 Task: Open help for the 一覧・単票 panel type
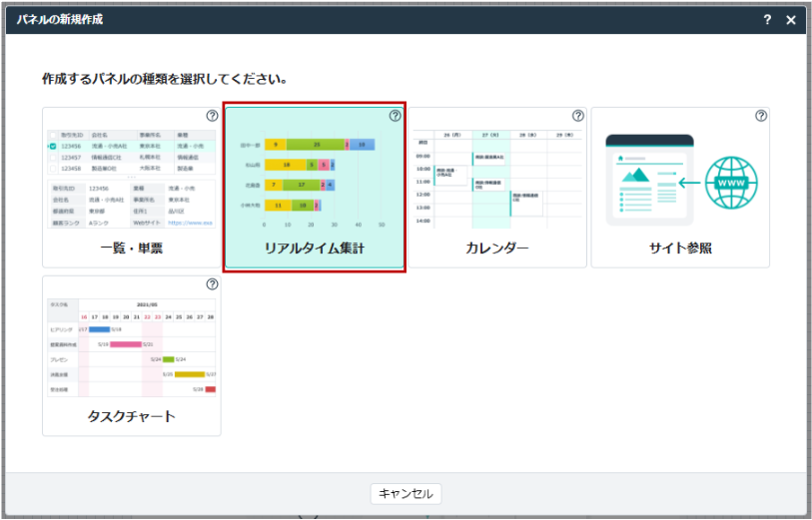coord(212,116)
